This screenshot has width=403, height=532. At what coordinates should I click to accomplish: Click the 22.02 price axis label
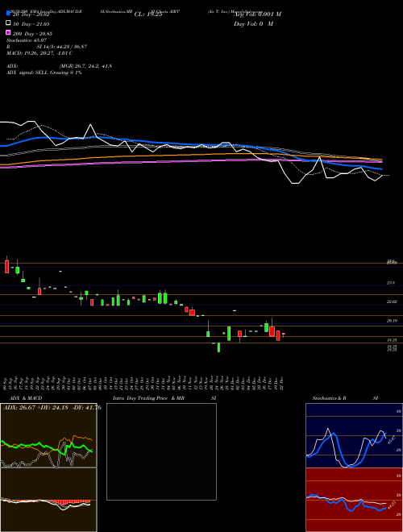coord(390,301)
